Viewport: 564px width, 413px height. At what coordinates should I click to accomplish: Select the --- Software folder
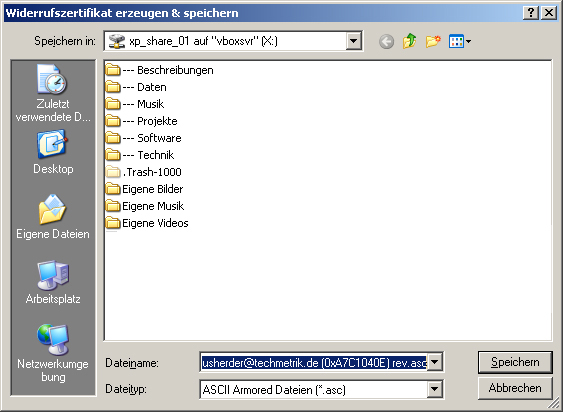click(x=144, y=138)
